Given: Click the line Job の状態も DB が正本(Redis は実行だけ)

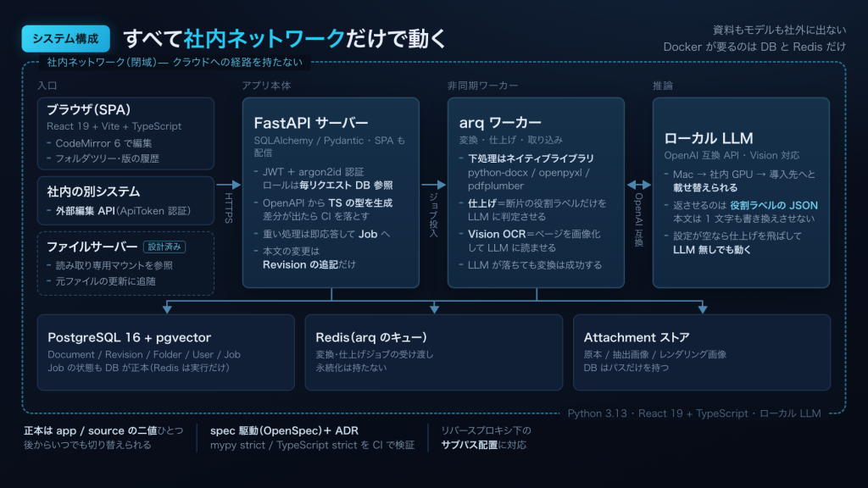Looking at the screenshot, I should tap(138, 368).
